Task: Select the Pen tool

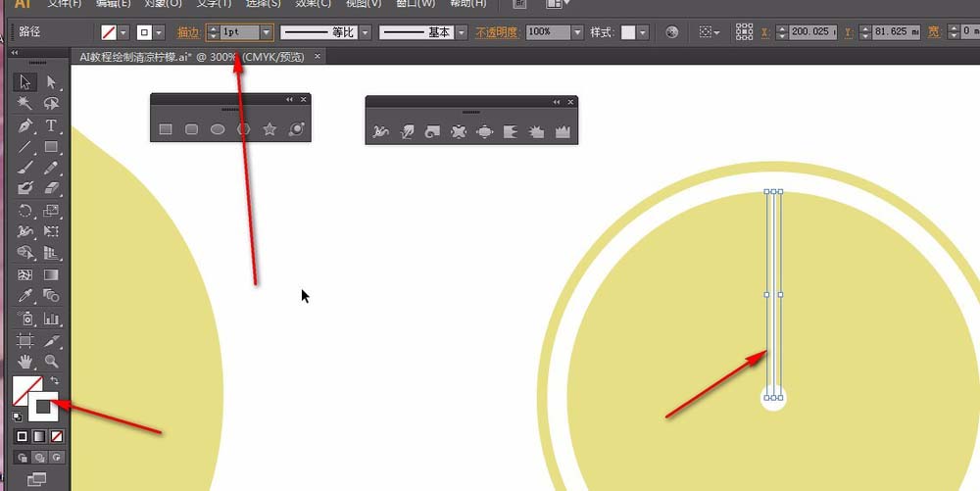Action: [25, 125]
